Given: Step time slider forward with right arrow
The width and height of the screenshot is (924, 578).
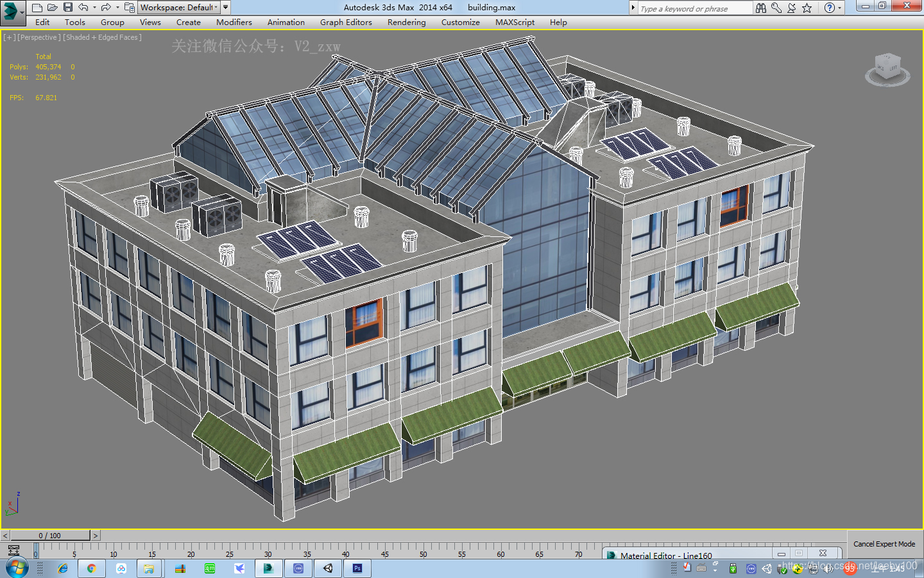Looking at the screenshot, I should [96, 536].
